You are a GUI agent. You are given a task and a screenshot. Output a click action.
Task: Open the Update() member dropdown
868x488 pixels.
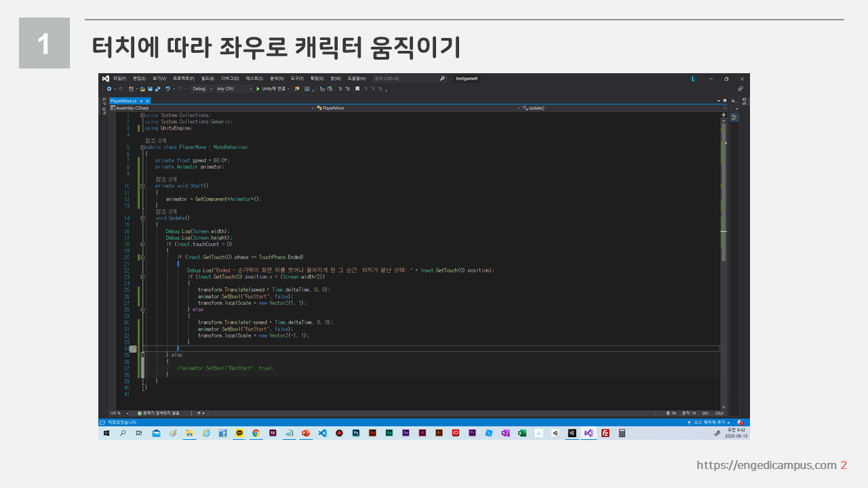[x=624, y=108]
